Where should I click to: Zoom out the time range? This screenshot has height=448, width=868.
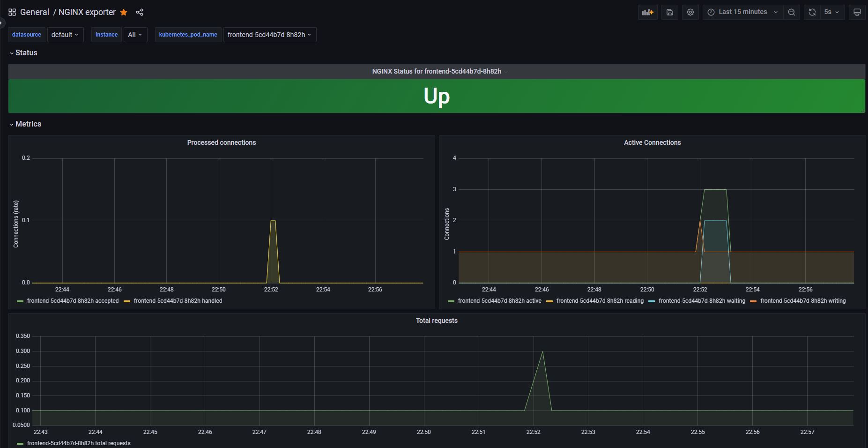(x=792, y=12)
